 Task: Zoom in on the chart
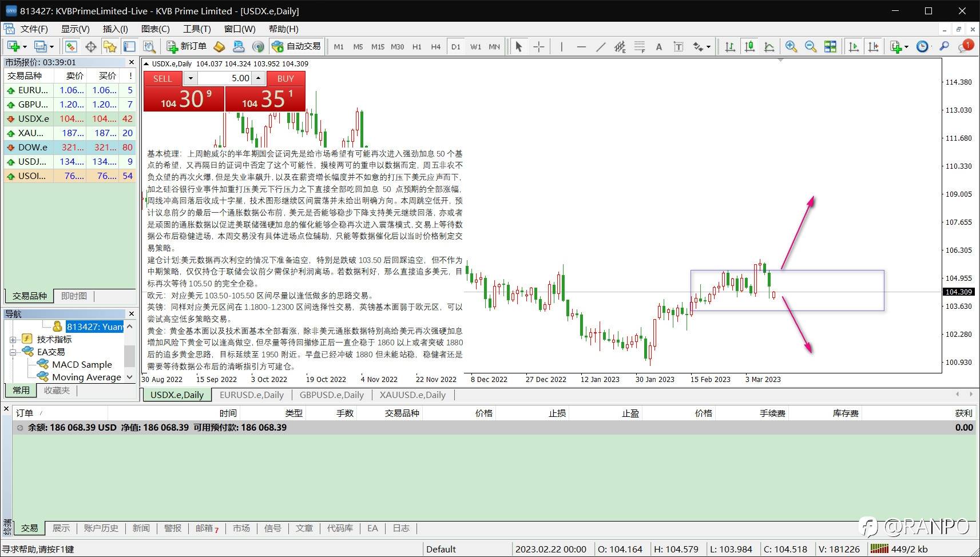791,46
